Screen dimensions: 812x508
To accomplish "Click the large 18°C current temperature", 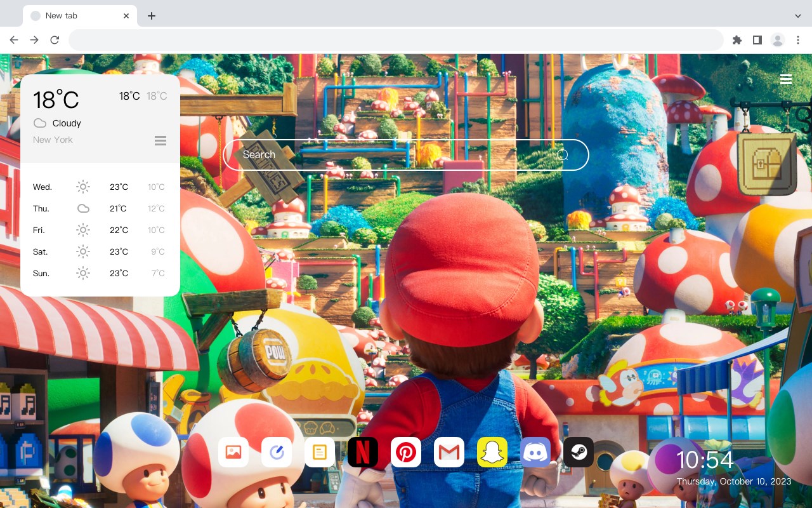I will tap(56, 100).
